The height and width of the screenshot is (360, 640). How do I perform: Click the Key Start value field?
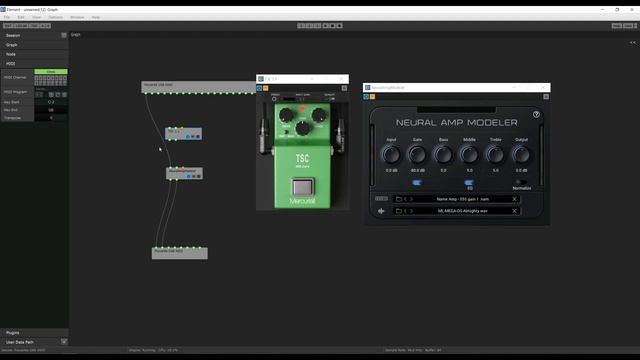pyautogui.click(x=51, y=102)
